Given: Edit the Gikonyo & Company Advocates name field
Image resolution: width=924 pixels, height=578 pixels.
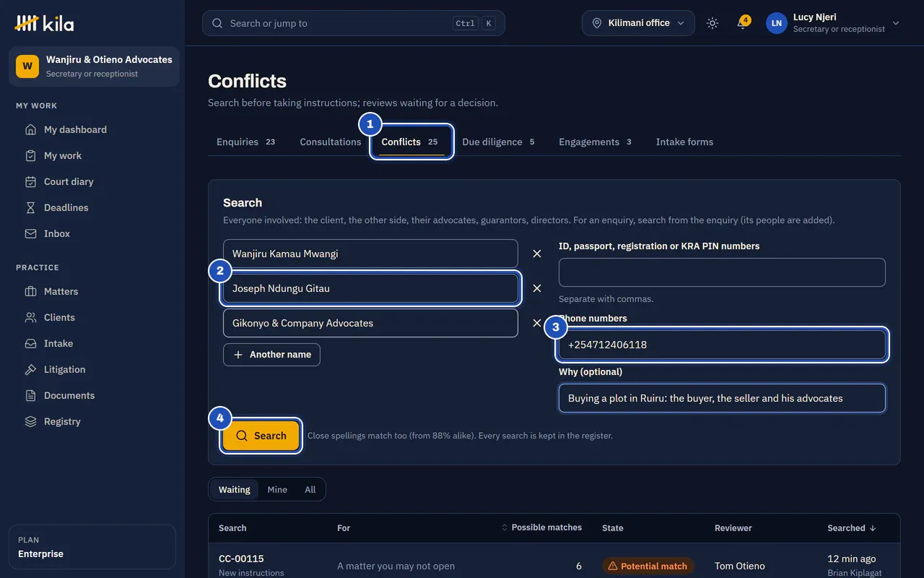Looking at the screenshot, I should click(x=370, y=323).
